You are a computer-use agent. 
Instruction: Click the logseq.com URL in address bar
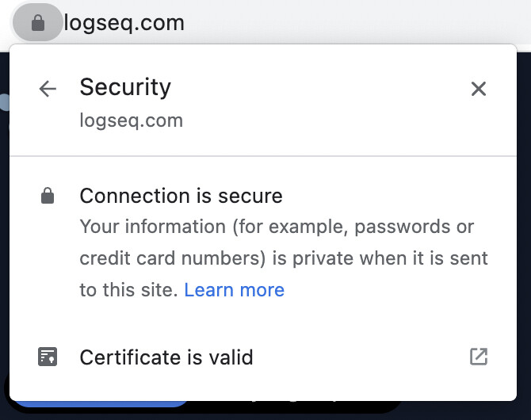pyautogui.click(x=124, y=23)
